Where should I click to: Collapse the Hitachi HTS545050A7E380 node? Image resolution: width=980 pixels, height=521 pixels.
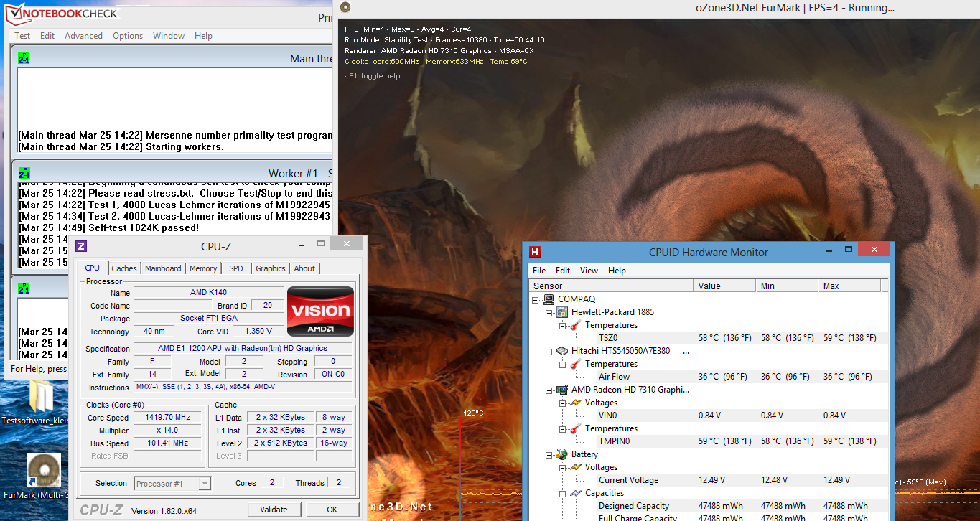(x=549, y=351)
